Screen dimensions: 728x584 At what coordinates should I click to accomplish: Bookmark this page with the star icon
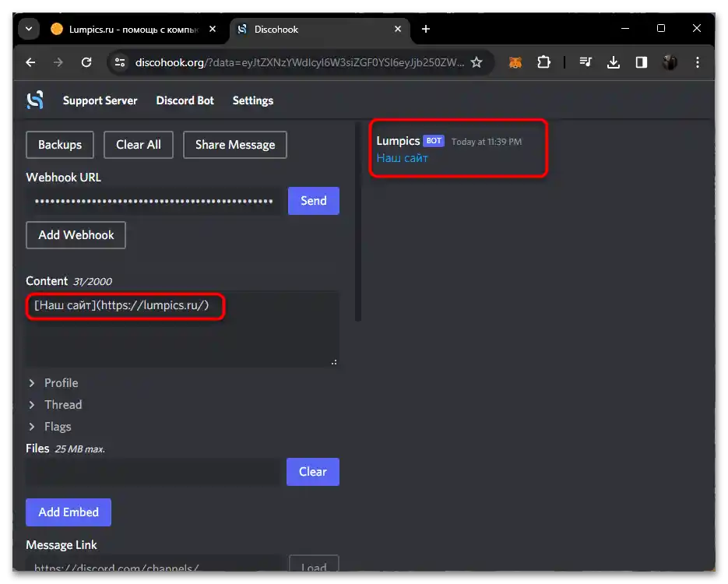(x=477, y=62)
